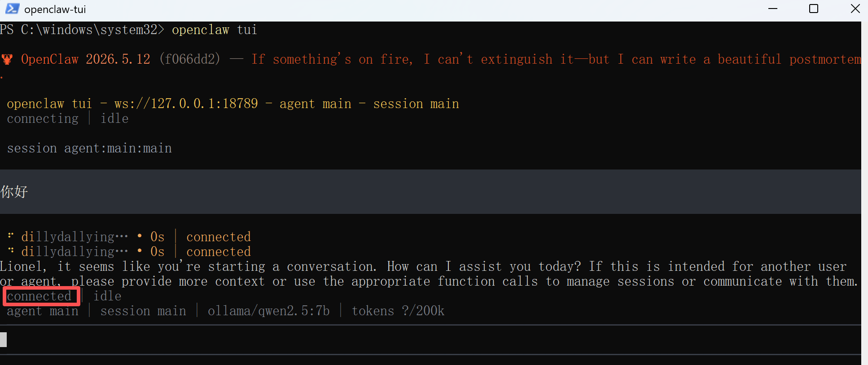
Task: Click the OpenClaw 2026.5.12 version text
Action: 86,59
